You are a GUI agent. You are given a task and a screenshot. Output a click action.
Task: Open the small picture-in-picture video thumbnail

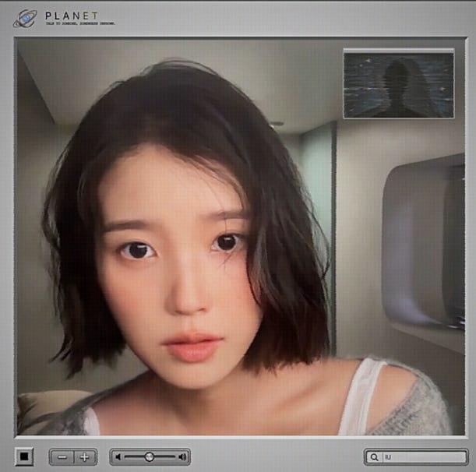[x=399, y=84]
